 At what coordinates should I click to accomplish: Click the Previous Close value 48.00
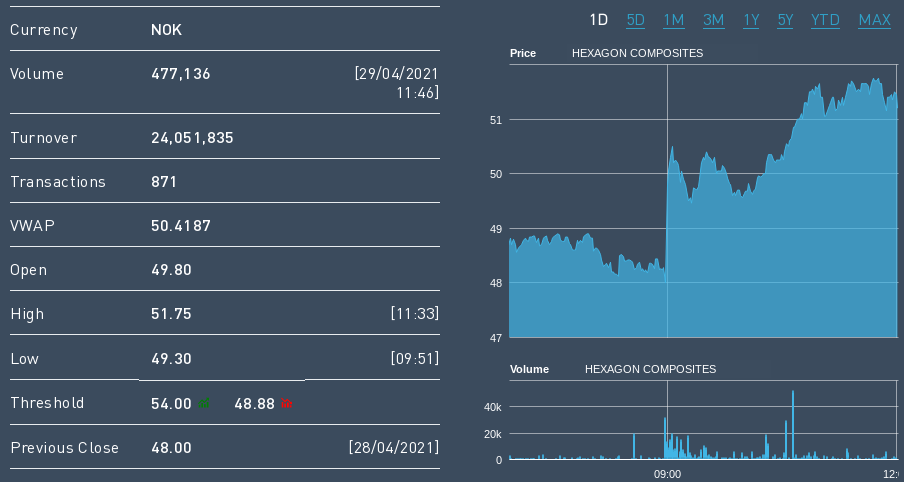[x=171, y=448]
